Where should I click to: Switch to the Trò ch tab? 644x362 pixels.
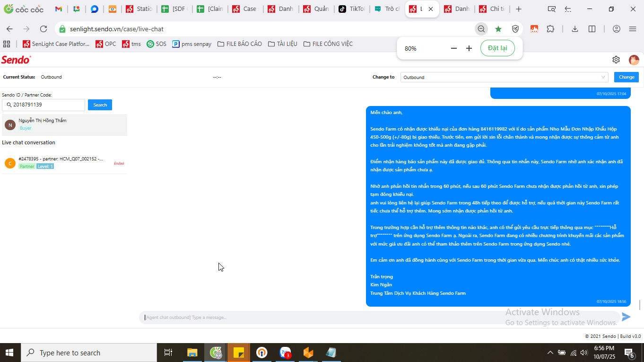[x=387, y=9]
